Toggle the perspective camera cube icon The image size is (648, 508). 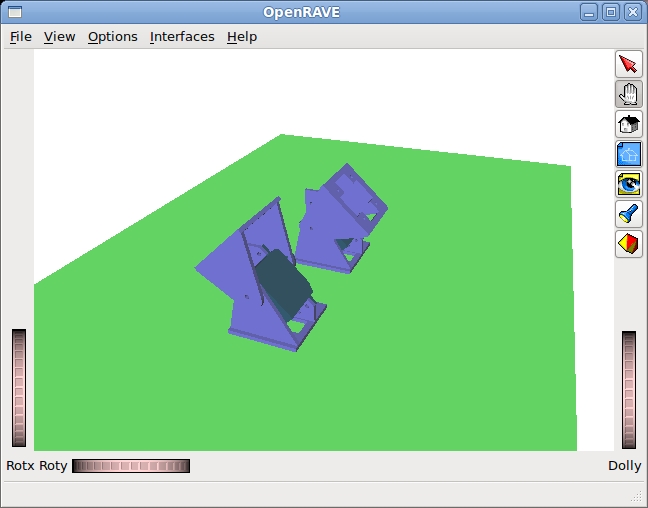[629, 244]
